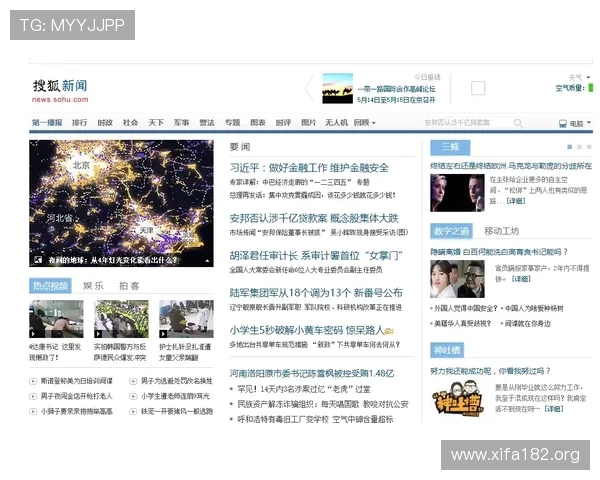
Task: Click play icon before 斯诺登称美为日培训间谍
Action: pyautogui.click(x=33, y=381)
